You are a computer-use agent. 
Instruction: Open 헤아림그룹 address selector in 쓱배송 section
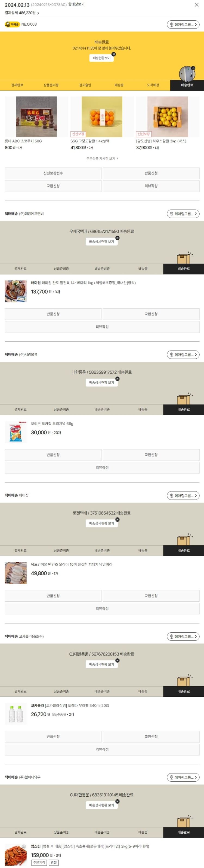[183, 25]
